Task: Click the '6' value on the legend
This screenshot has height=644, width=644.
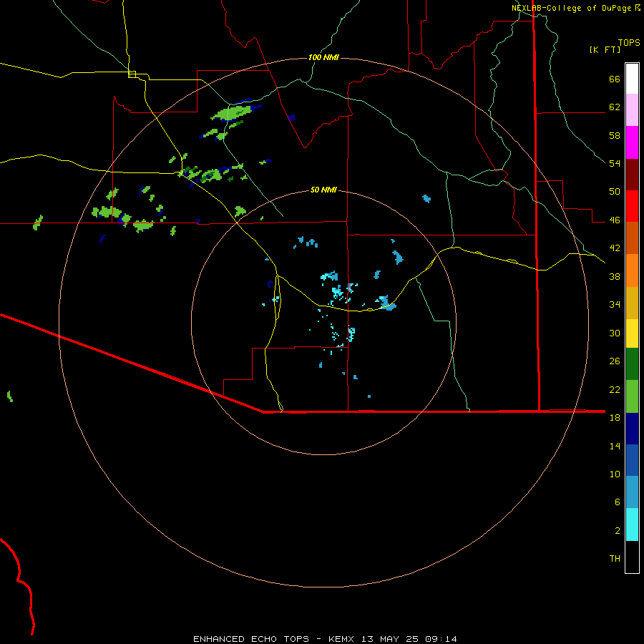Action: point(618,502)
